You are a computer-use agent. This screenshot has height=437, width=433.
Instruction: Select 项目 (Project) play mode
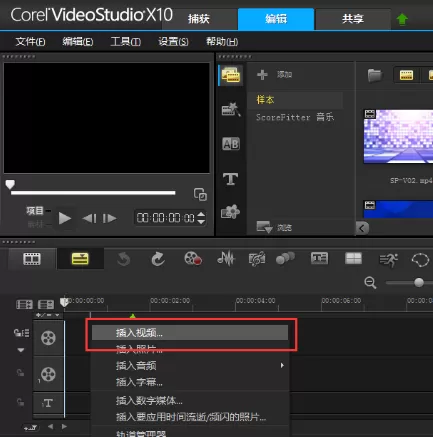click(x=35, y=211)
